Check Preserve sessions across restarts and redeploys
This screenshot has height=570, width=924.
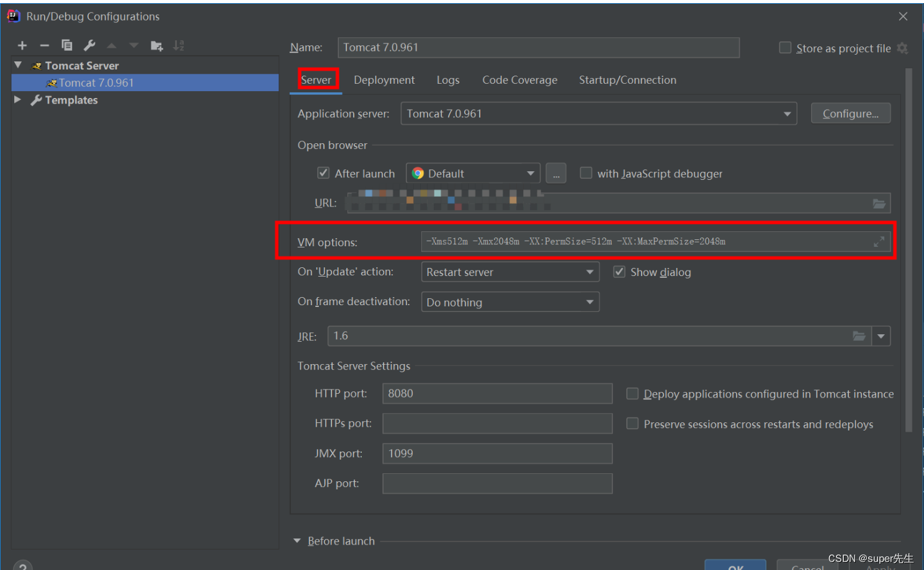point(632,424)
